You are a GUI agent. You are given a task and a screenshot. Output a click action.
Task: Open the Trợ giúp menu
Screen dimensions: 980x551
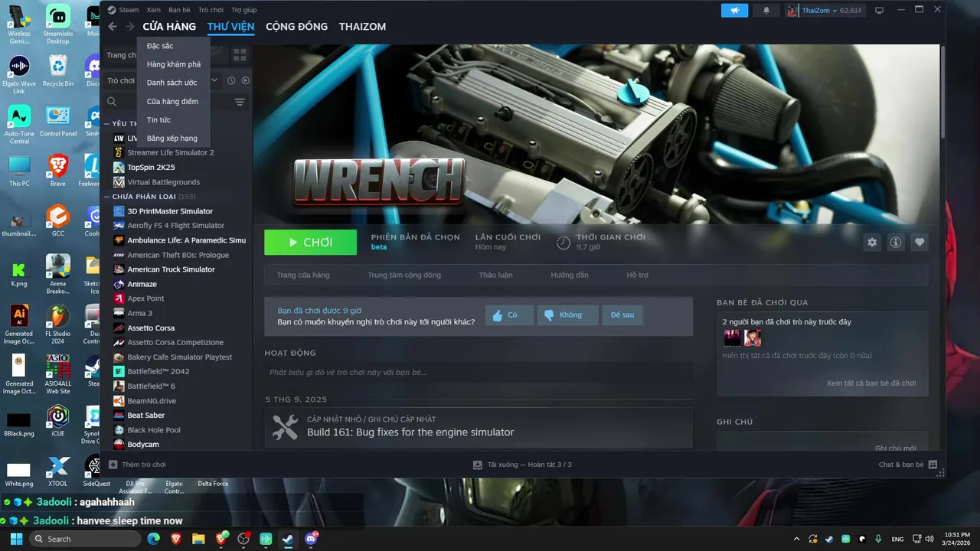[x=244, y=10]
